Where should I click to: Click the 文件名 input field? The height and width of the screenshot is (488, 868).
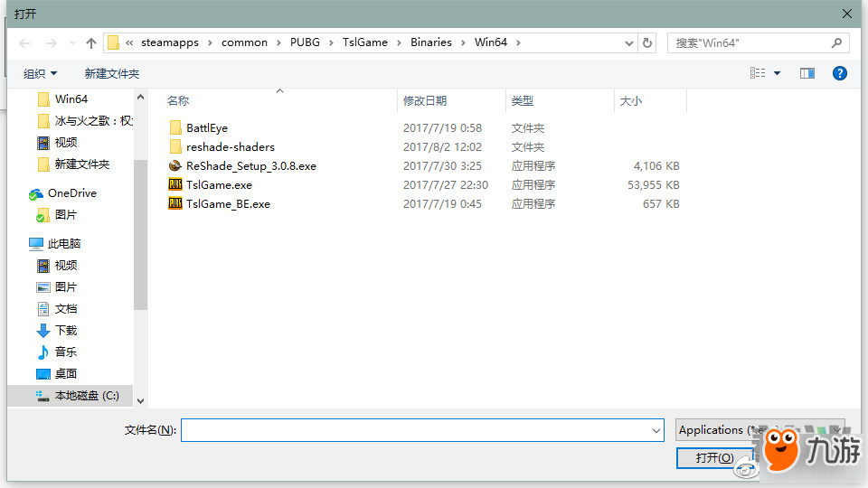coord(422,430)
